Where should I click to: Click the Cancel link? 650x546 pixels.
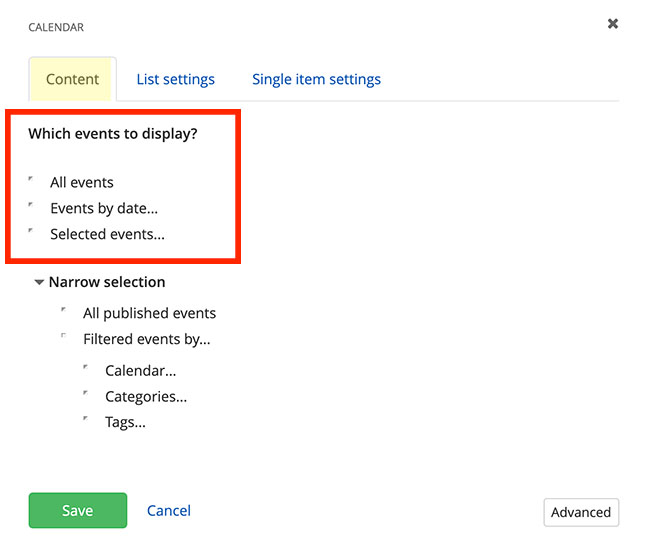(x=168, y=510)
